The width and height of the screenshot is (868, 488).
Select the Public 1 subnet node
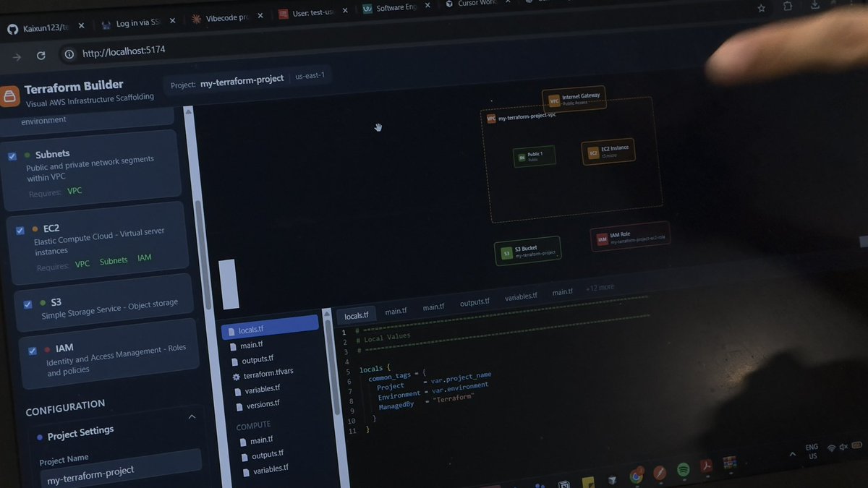[x=535, y=156]
